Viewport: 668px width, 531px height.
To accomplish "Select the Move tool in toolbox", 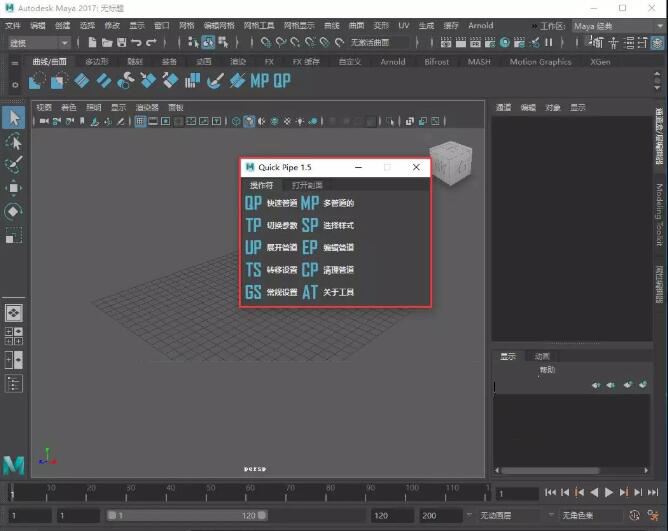I will click(14, 188).
